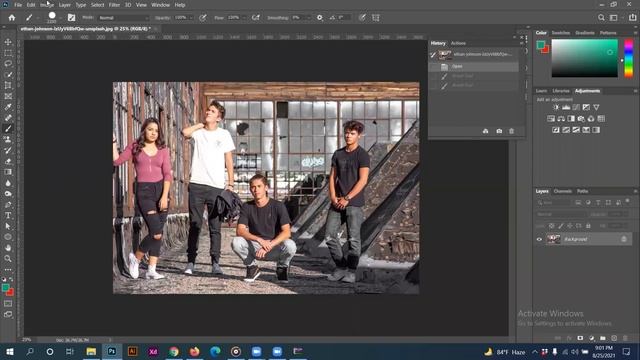Viewport: 640px width, 360px height.
Task: Toggle lock image pixels brush icon
Action: pyautogui.click(x=561, y=225)
